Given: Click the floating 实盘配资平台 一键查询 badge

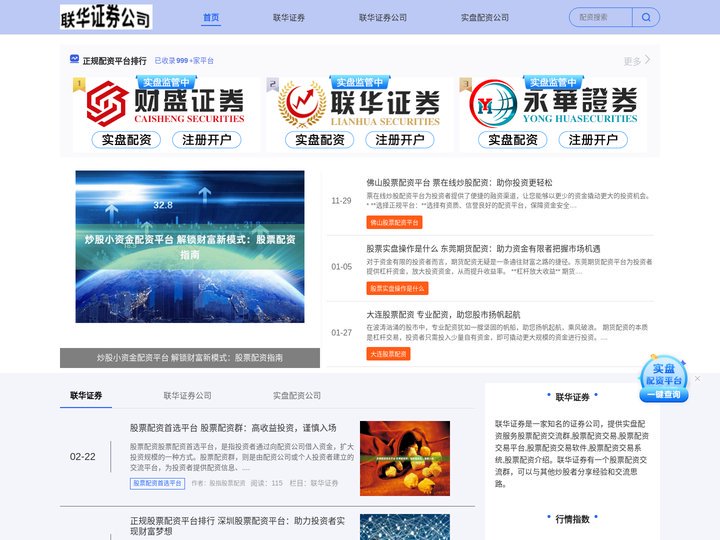Looking at the screenshot, I should (664, 379).
